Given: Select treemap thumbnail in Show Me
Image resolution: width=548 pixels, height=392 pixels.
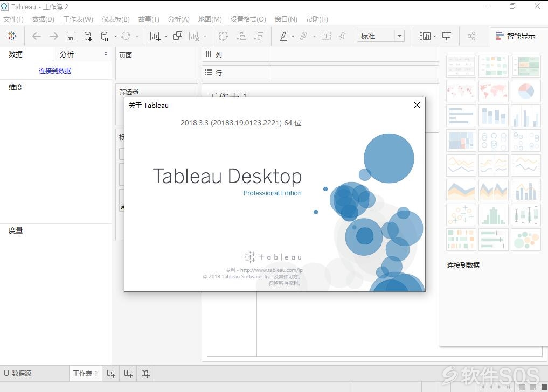Looking at the screenshot, I should click(x=461, y=141).
